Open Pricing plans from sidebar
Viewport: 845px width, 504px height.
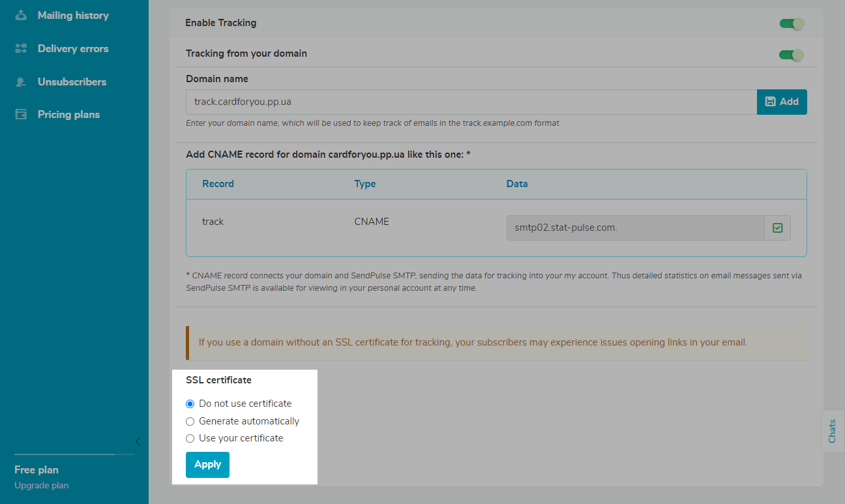pos(68,115)
